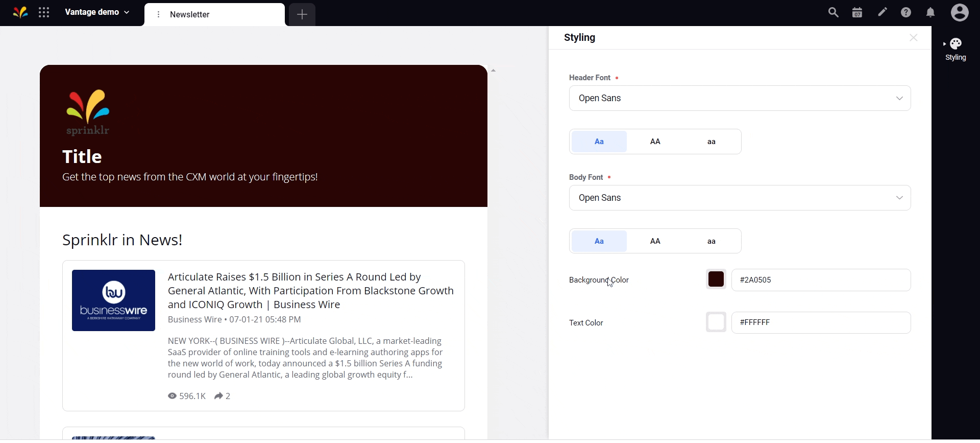Open the user profile avatar
The image size is (980, 443).
point(960,13)
